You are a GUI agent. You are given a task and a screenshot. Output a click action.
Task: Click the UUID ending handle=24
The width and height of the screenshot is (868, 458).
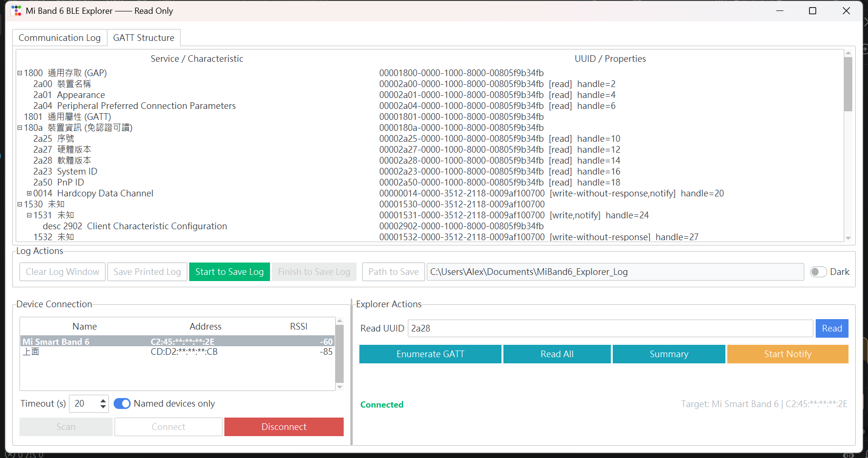click(514, 215)
